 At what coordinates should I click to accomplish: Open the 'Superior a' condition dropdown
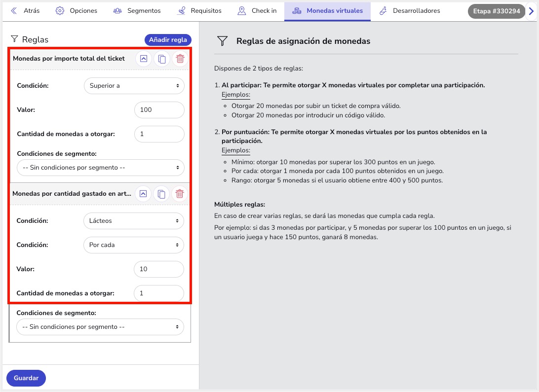coord(134,86)
